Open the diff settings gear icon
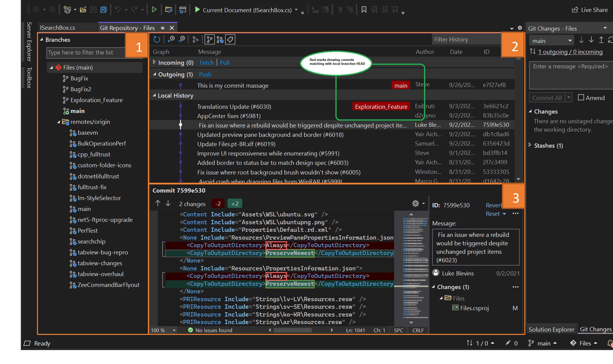This screenshot has width=613, height=364. [415, 203]
